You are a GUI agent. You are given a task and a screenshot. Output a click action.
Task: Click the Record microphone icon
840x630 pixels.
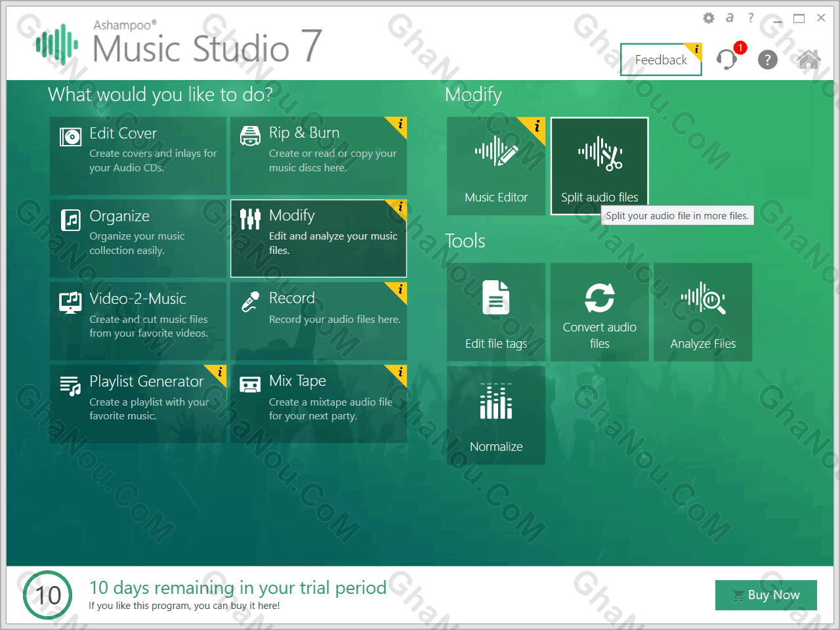(250, 302)
